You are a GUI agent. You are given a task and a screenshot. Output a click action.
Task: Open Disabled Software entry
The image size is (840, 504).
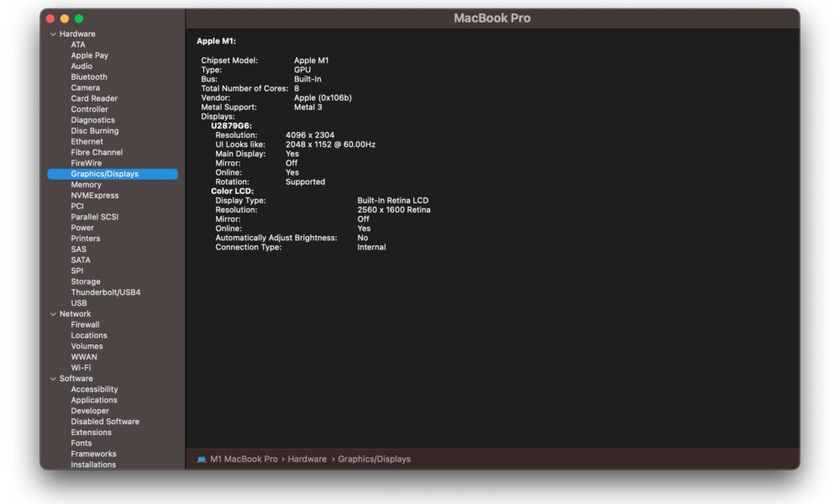[x=105, y=422]
